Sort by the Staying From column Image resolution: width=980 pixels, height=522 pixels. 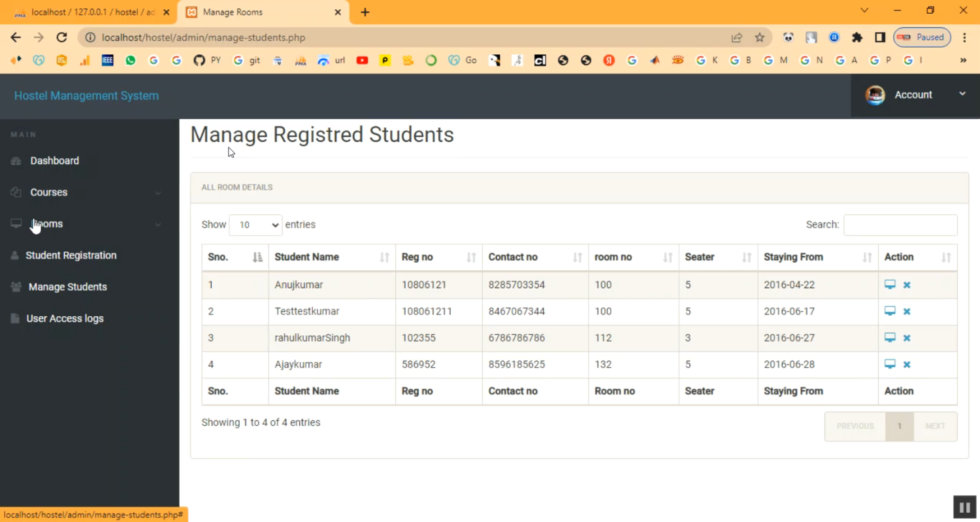817,257
